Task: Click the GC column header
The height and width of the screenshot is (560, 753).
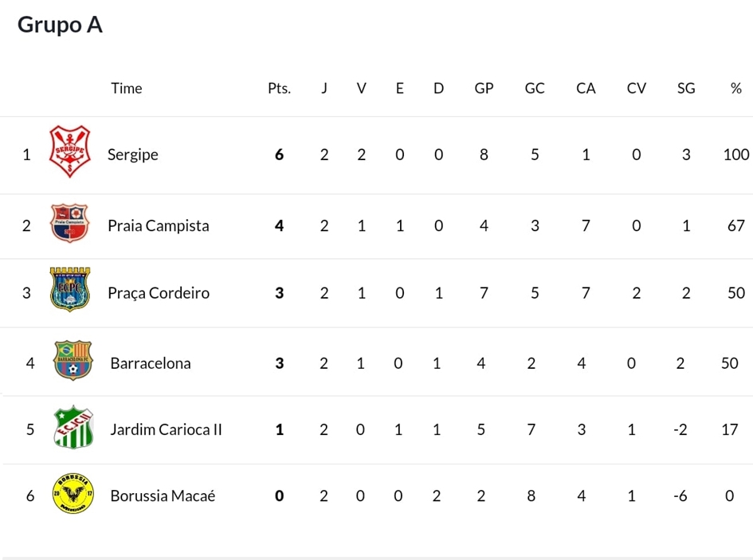Action: [x=535, y=88]
